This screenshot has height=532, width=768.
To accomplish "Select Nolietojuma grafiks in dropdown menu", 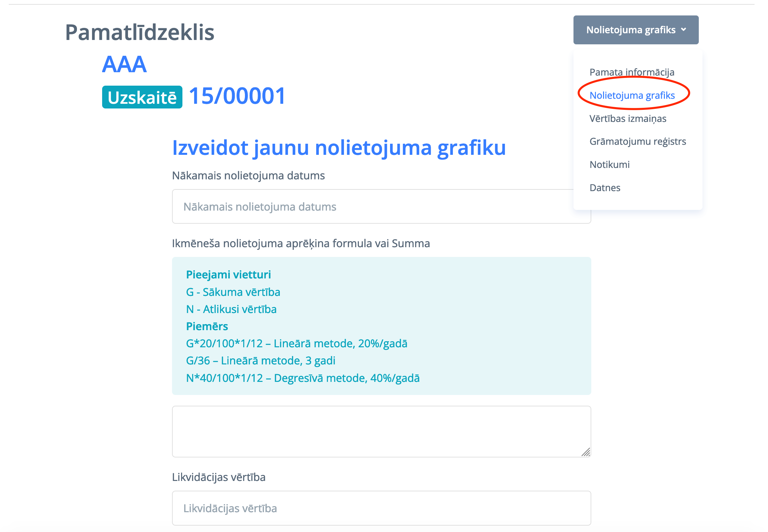I will pos(632,95).
